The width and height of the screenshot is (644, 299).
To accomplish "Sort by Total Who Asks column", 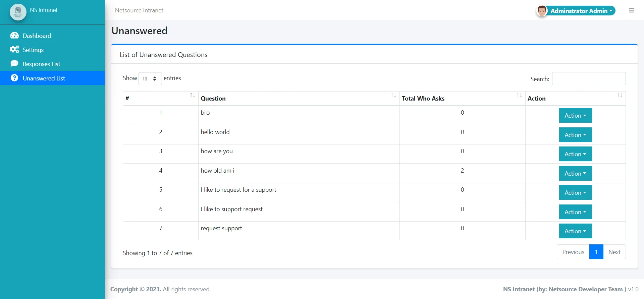I will (x=423, y=99).
